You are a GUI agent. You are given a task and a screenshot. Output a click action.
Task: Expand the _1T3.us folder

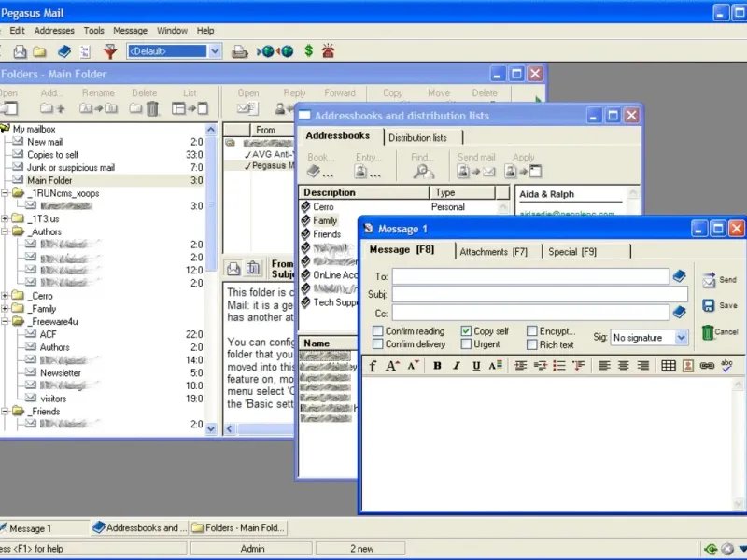(5, 218)
